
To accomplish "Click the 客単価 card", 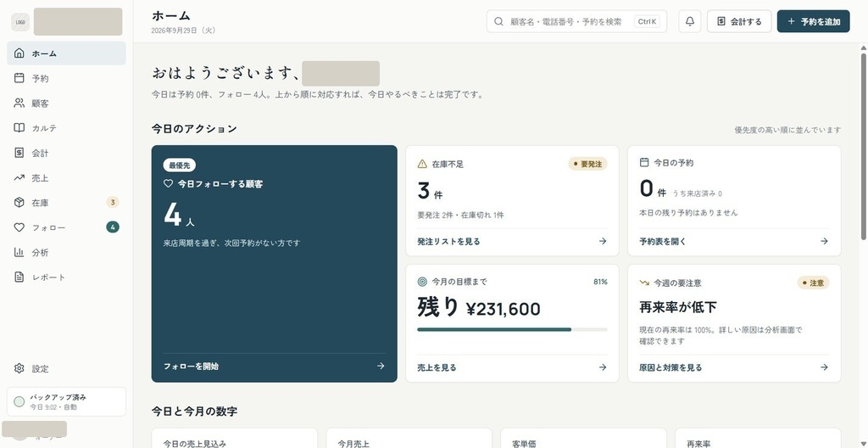I will tap(583, 438).
